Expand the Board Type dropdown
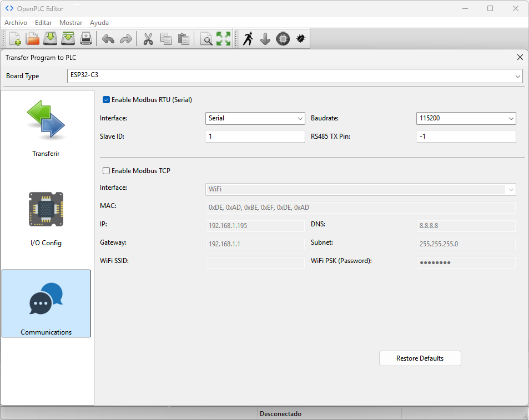 (295, 76)
